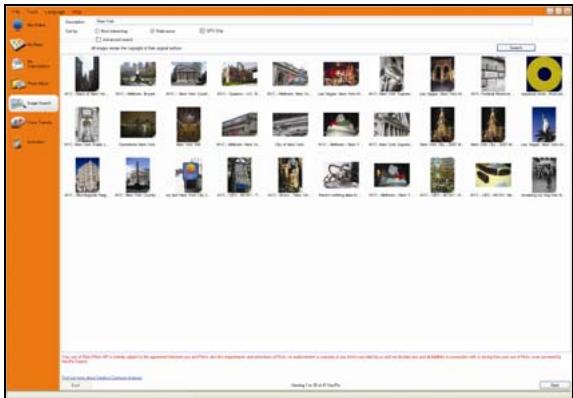Open the Tools menu
Screen dimensions: 573x398
(33, 12)
